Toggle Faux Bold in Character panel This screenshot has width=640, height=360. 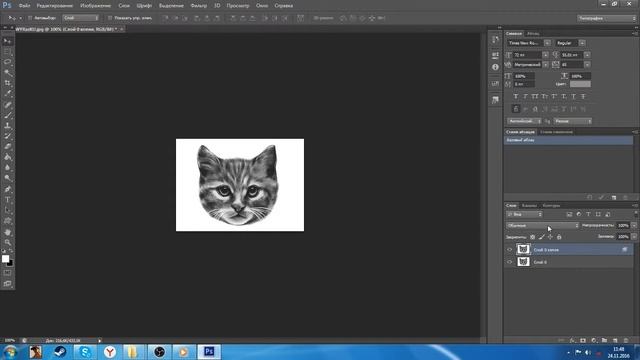(516, 97)
